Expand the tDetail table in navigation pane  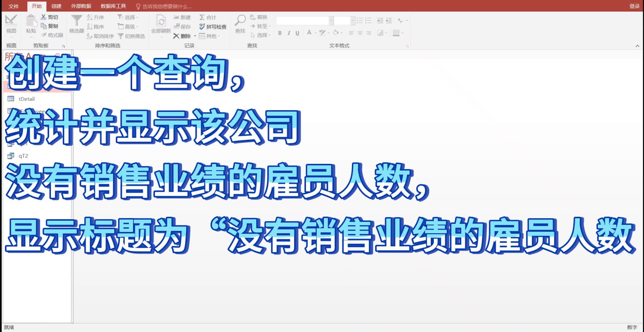(x=26, y=99)
